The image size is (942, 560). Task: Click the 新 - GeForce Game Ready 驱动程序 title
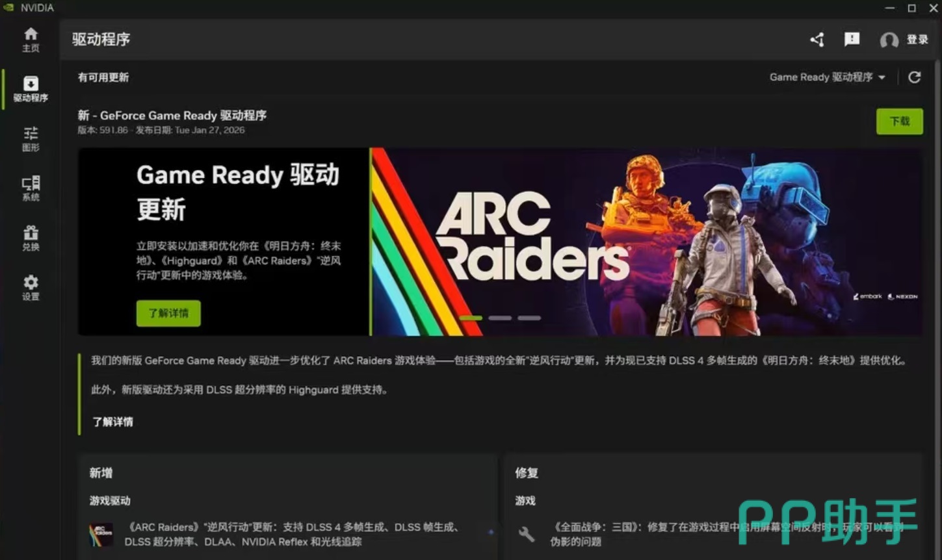click(x=172, y=116)
